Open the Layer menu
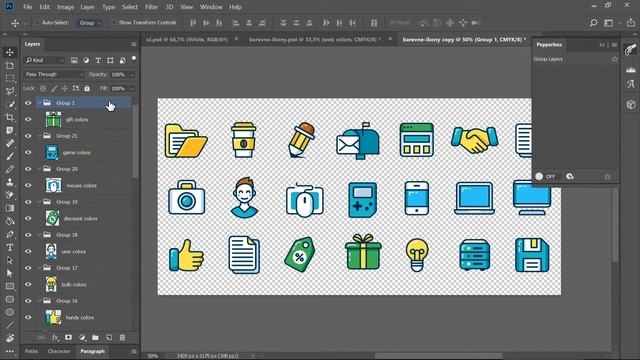Screen dimensions: 640x360 pos(87,7)
